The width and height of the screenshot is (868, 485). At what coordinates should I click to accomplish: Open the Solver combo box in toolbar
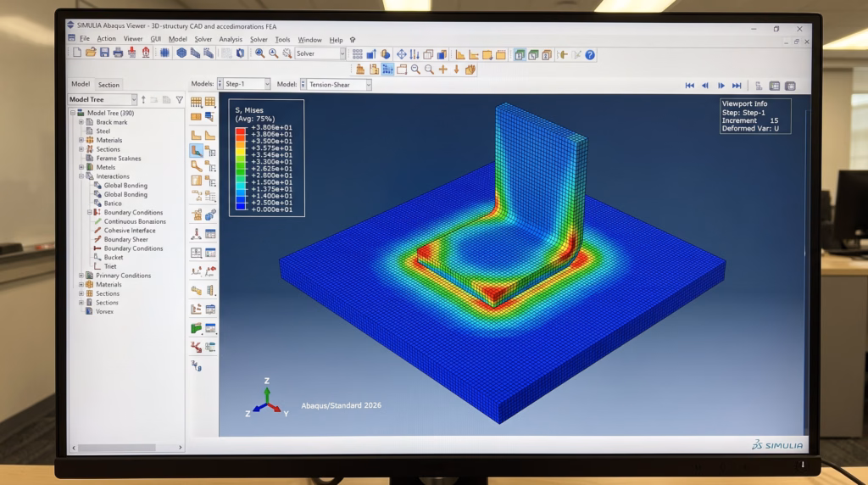click(x=342, y=53)
